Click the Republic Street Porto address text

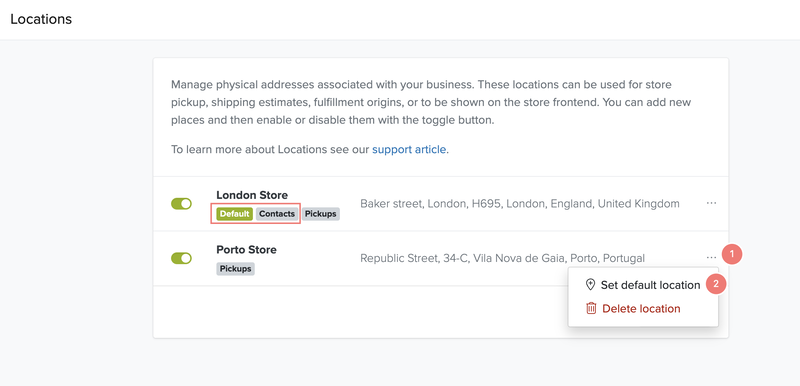tap(503, 258)
